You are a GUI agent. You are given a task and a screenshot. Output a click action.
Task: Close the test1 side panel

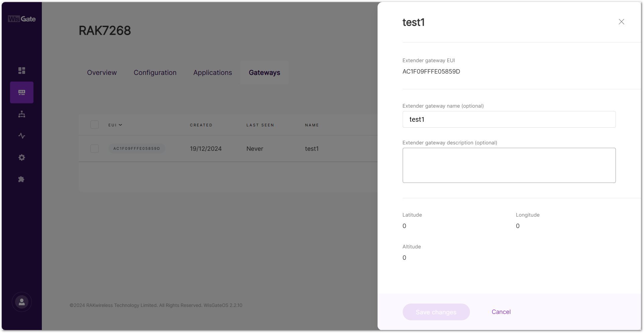(621, 22)
